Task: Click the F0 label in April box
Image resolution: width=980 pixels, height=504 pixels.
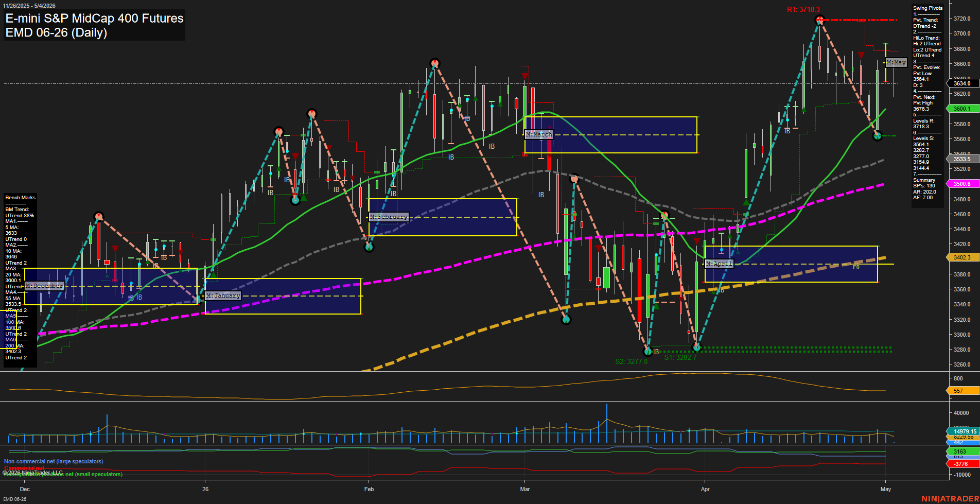Action: [856, 267]
